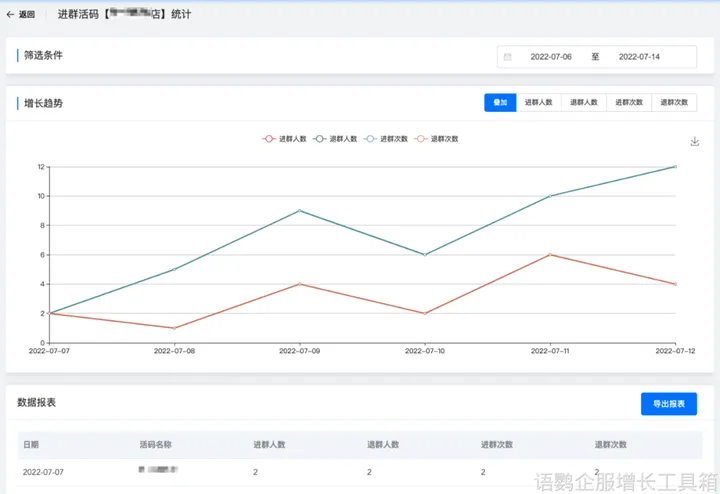Open the start date 2022-07-06 picker

tap(551, 57)
